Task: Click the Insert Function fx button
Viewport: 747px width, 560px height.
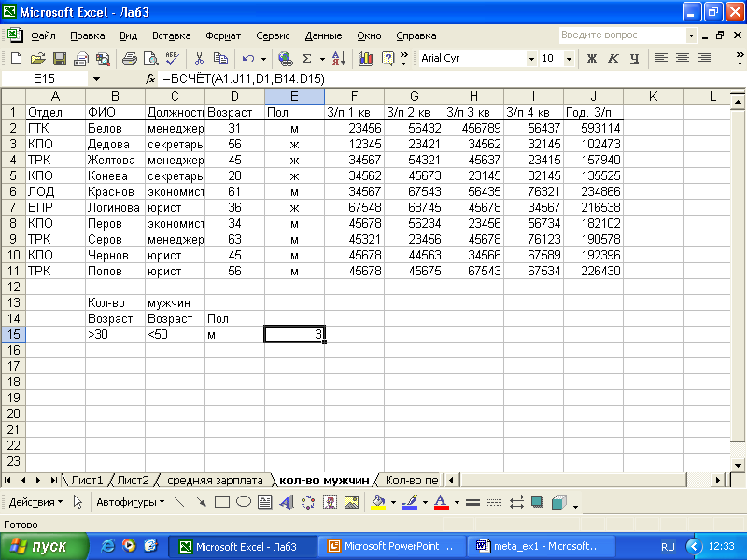Action: pos(150,79)
